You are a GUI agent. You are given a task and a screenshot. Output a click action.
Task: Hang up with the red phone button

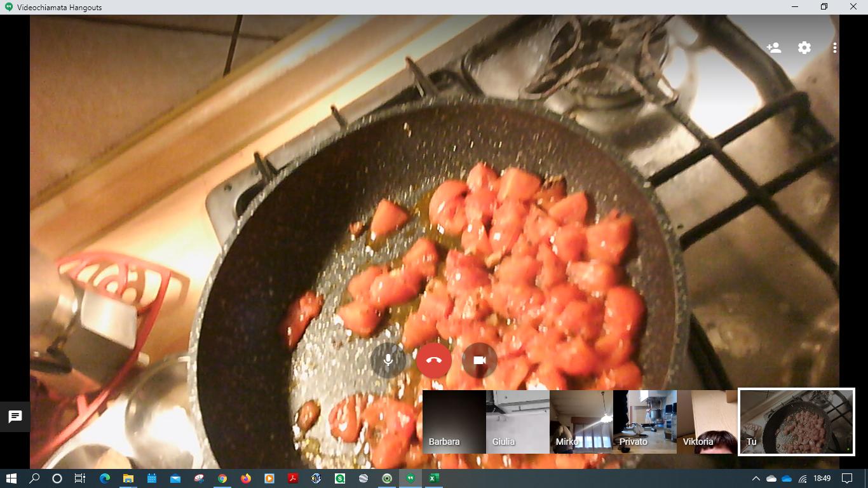pyautogui.click(x=434, y=360)
